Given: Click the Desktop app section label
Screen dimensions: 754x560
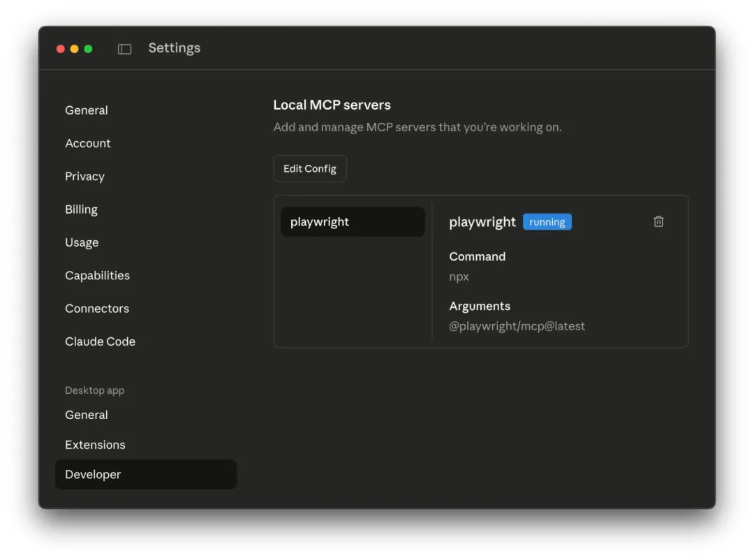Looking at the screenshot, I should [x=95, y=390].
